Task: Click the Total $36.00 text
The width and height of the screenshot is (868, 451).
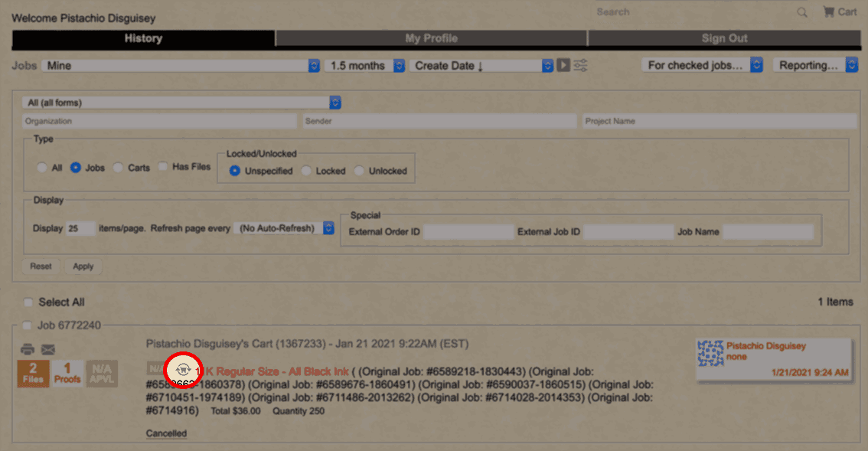Action: pyautogui.click(x=235, y=411)
